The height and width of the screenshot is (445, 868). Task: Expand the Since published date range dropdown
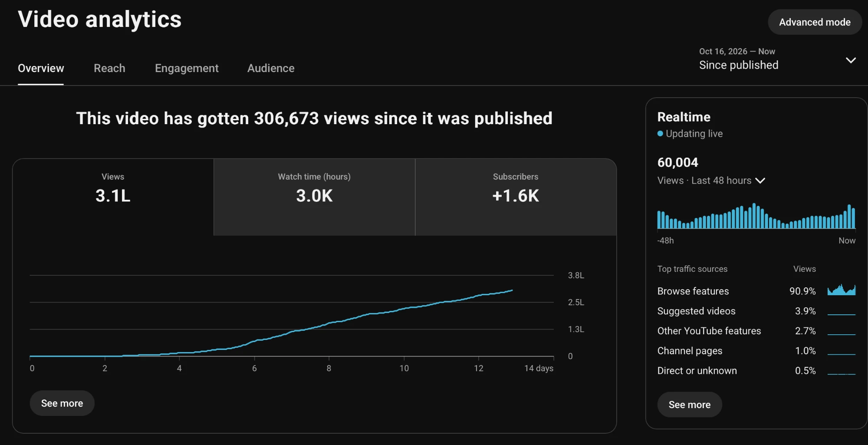(x=777, y=59)
